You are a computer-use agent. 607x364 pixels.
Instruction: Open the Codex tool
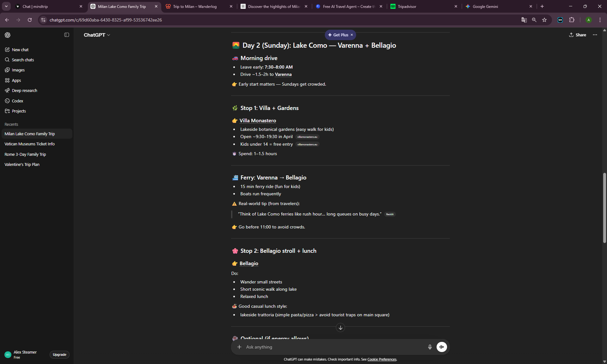coord(17,101)
